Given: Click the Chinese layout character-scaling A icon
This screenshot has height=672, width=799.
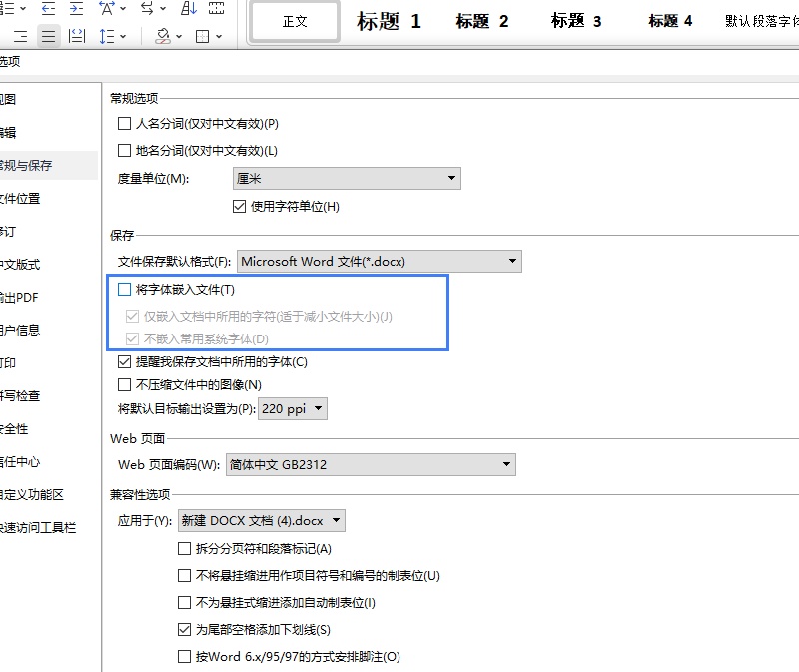Looking at the screenshot, I should tap(107, 8).
